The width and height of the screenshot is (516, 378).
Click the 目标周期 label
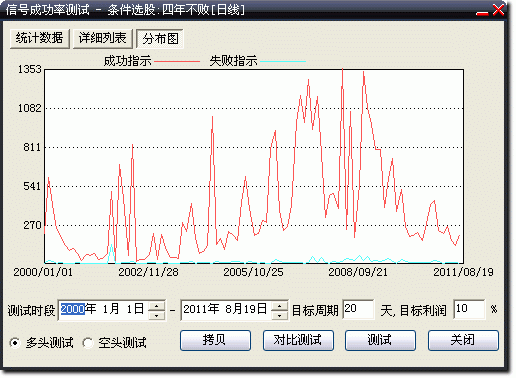[x=315, y=311]
